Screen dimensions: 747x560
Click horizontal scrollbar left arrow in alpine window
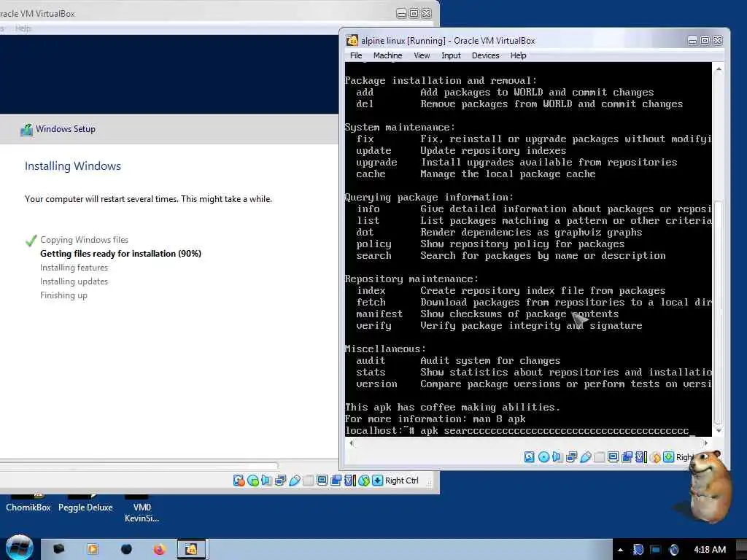[x=351, y=443]
